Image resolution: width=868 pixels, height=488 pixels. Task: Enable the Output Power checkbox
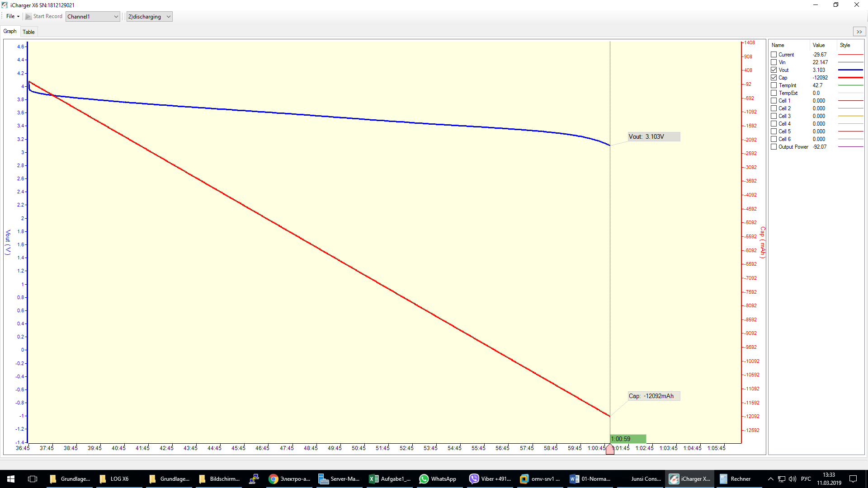[774, 147]
